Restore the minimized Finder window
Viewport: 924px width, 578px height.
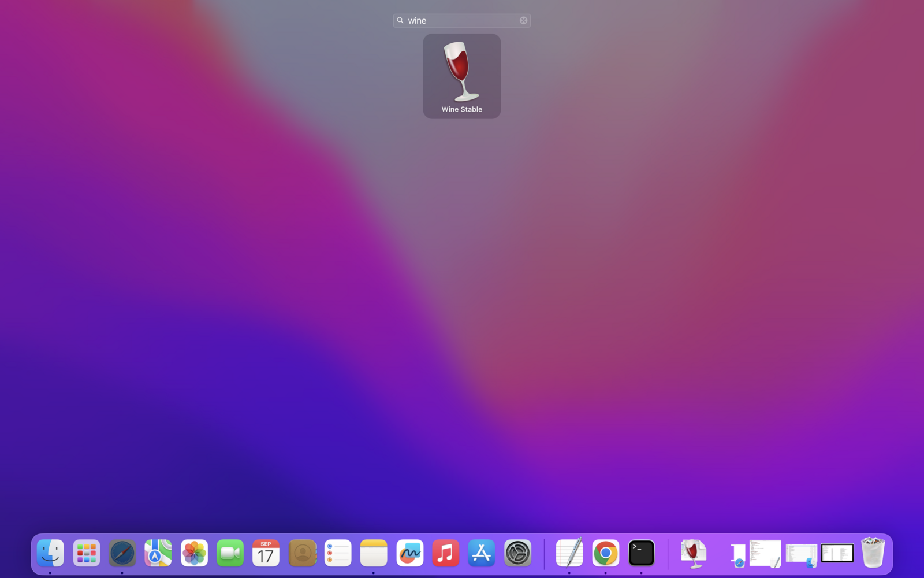[802, 555]
